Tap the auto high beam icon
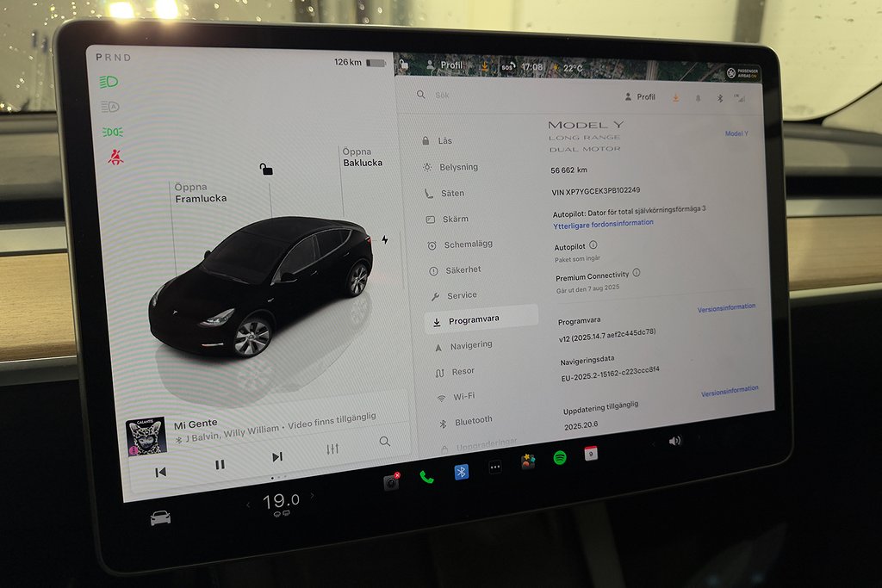Screen dimensions: 882x588 110,107
